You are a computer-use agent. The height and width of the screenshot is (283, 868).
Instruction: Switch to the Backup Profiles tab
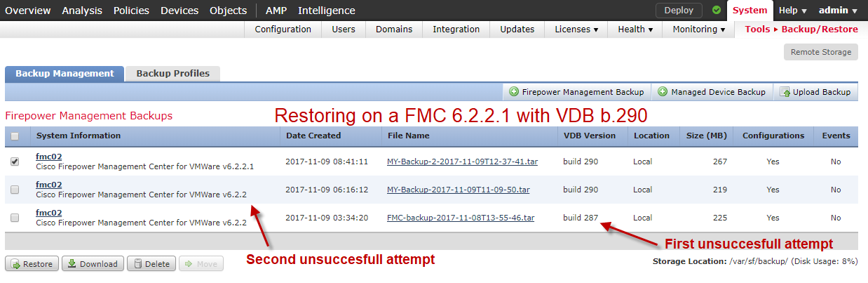pyautogui.click(x=172, y=73)
